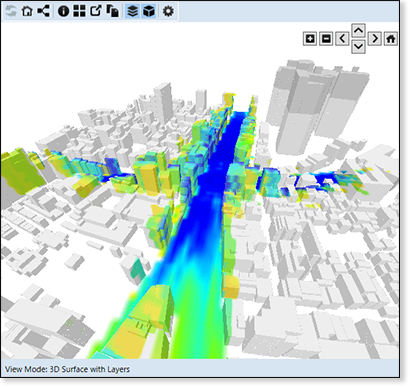Screen dimensions: 410x388
Task: Click the greyed-out refresh sync icon
Action: pos(11,11)
